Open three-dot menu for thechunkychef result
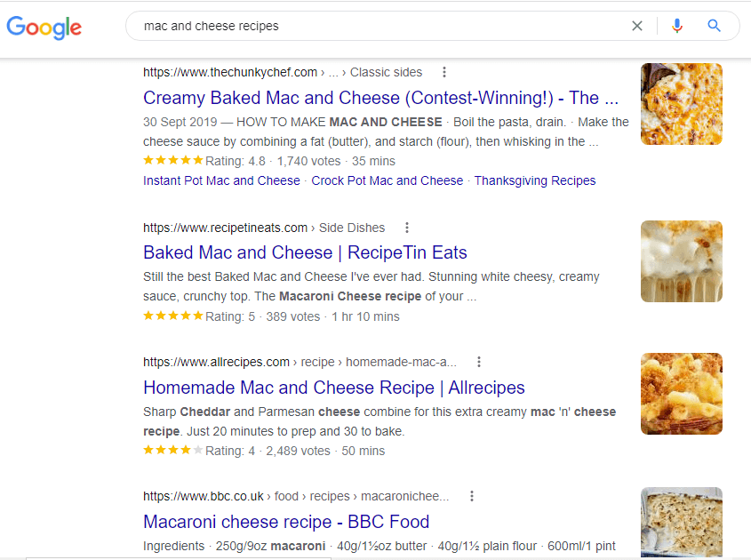 click(x=444, y=72)
